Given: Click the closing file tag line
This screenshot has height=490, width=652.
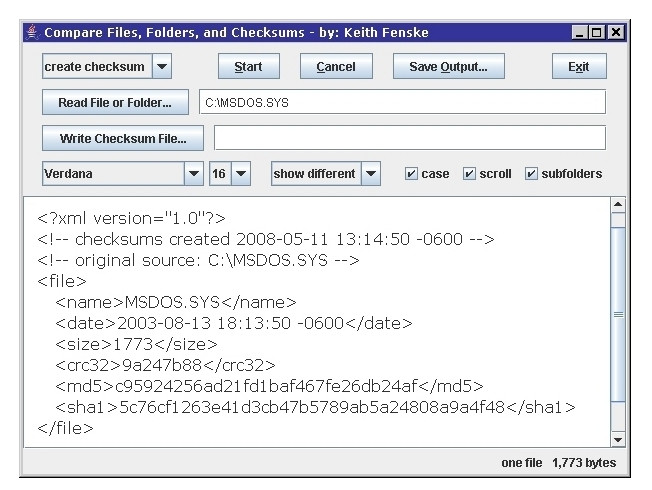Looking at the screenshot, I should tap(65, 428).
